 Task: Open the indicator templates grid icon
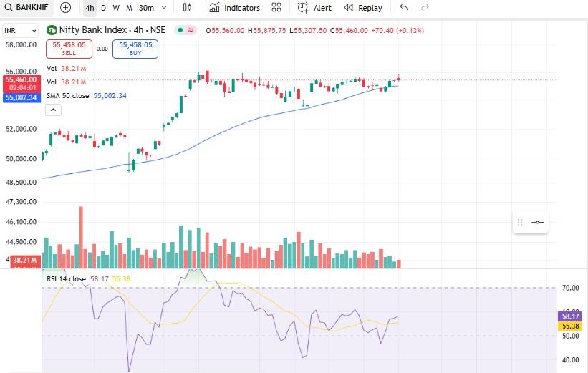click(276, 7)
